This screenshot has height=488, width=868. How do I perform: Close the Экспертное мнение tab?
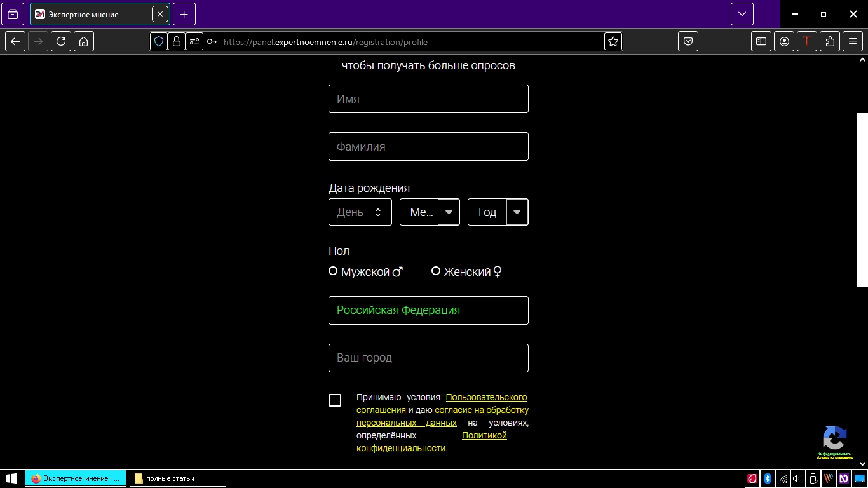click(160, 14)
